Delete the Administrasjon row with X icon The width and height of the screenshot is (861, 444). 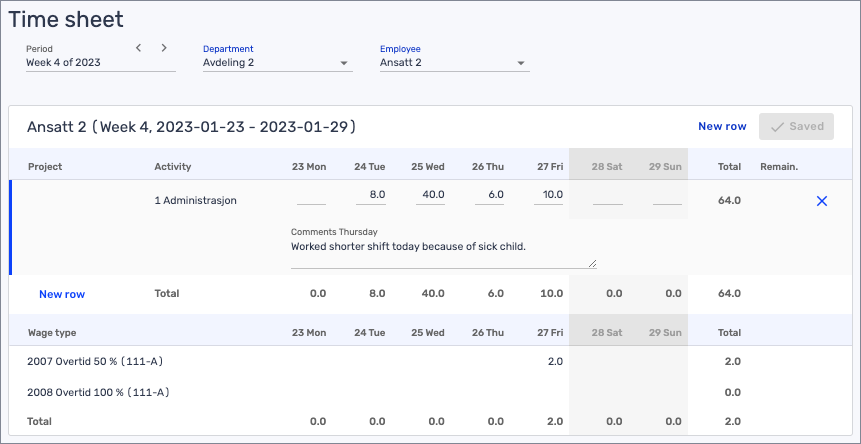point(822,201)
